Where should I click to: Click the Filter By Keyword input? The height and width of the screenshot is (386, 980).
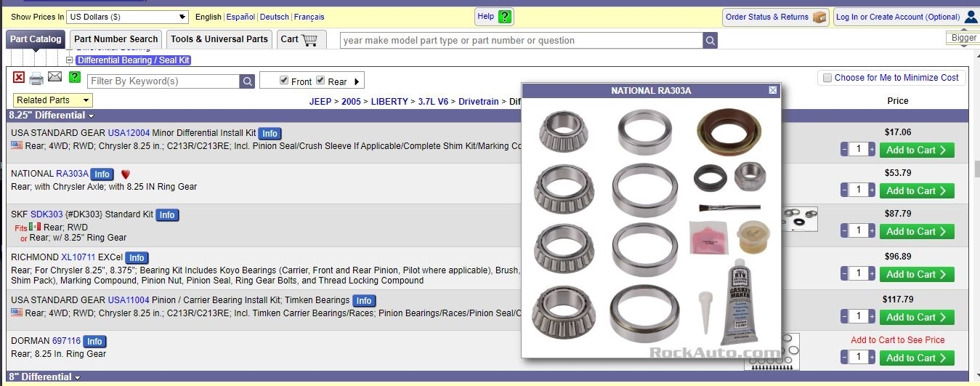click(x=163, y=81)
